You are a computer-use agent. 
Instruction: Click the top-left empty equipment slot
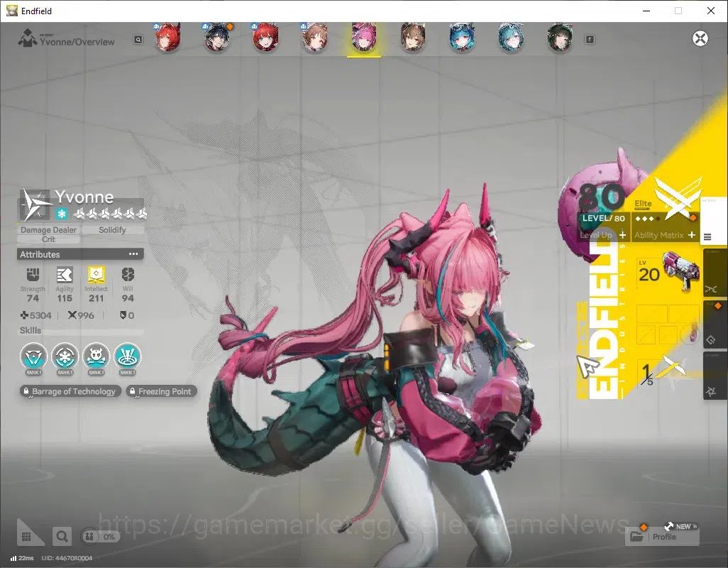[652, 314]
